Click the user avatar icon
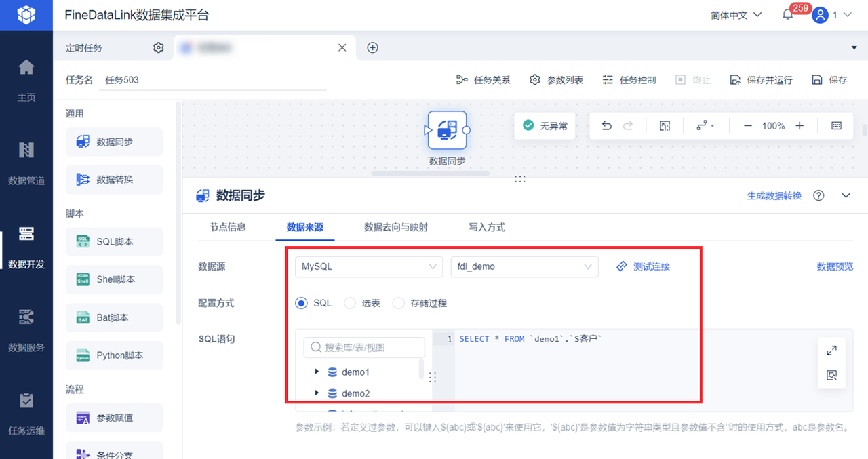868x459 pixels. (x=821, y=15)
